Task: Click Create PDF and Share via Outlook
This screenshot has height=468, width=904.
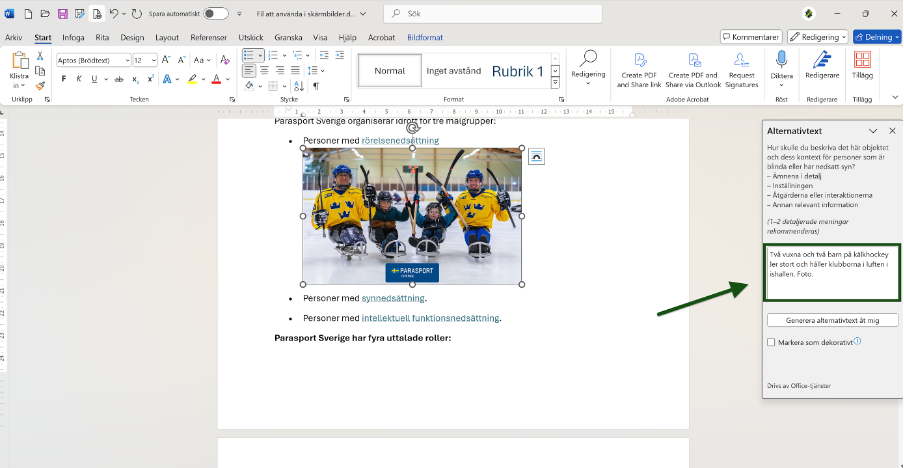Action: pyautogui.click(x=693, y=71)
